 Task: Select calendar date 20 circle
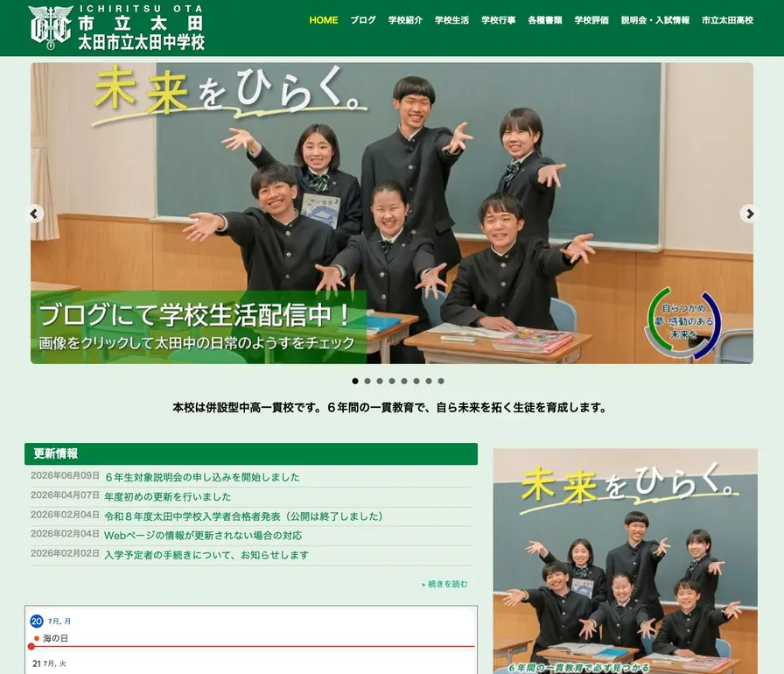pos(37,621)
